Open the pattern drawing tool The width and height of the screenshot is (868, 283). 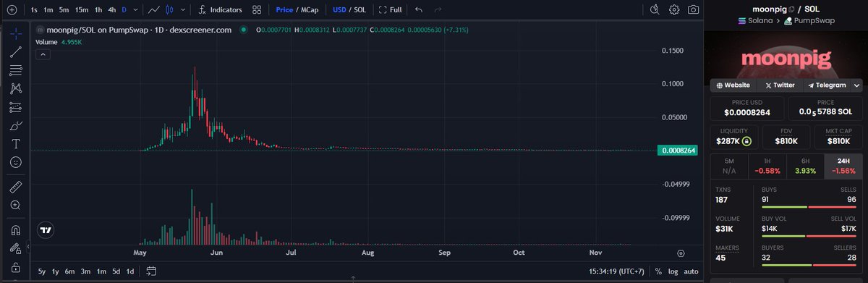(x=15, y=89)
